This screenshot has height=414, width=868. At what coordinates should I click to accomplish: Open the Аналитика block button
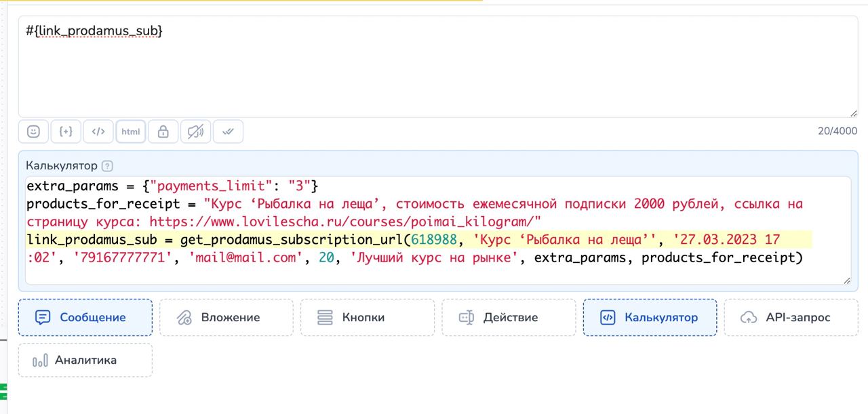85,360
